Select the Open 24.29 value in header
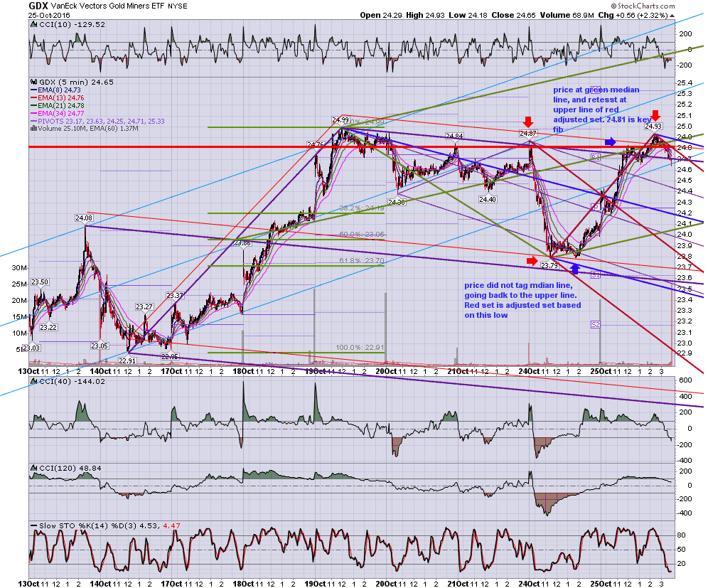This screenshot has width=708, height=588. pyautogui.click(x=380, y=16)
